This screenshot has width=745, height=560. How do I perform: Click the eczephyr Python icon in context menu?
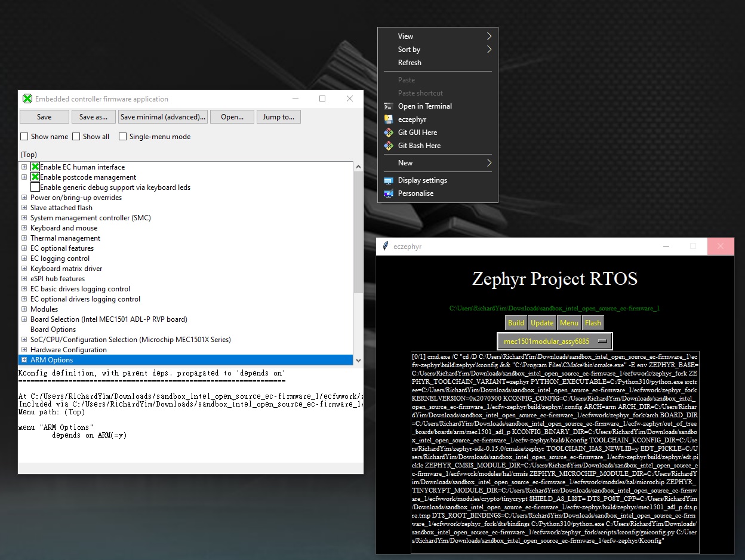point(389,119)
